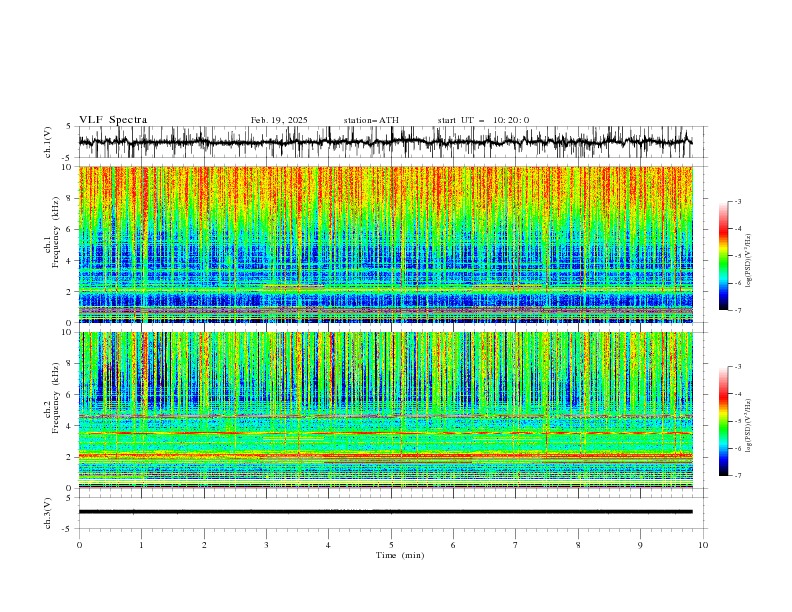This screenshot has height=612, width=792.
Task: Click the time axis tick '10'
Action: pos(703,545)
